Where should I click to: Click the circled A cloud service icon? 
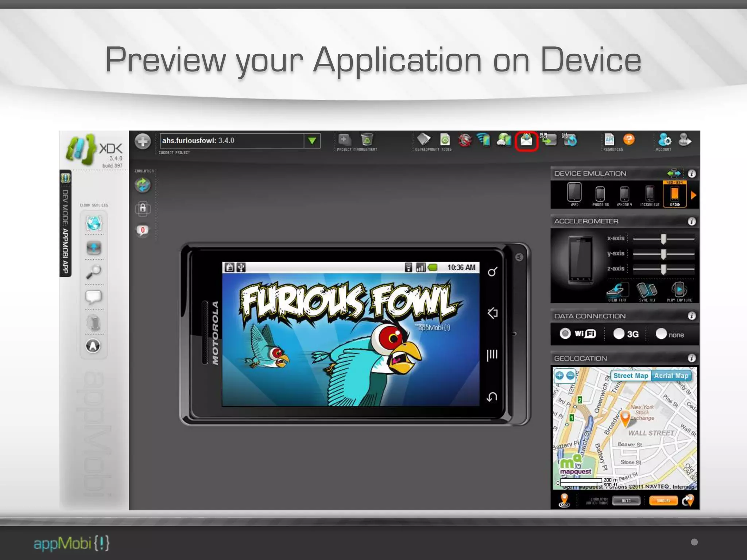click(93, 346)
